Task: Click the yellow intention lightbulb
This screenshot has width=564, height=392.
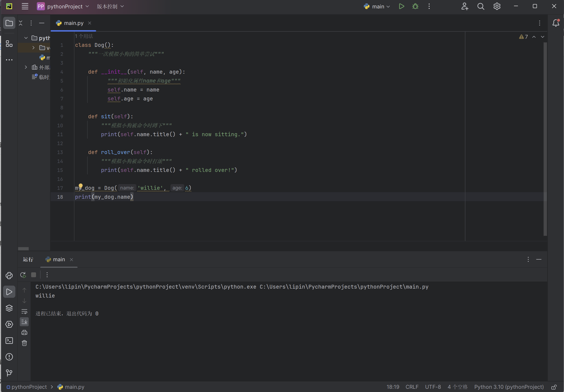Action: (81, 186)
